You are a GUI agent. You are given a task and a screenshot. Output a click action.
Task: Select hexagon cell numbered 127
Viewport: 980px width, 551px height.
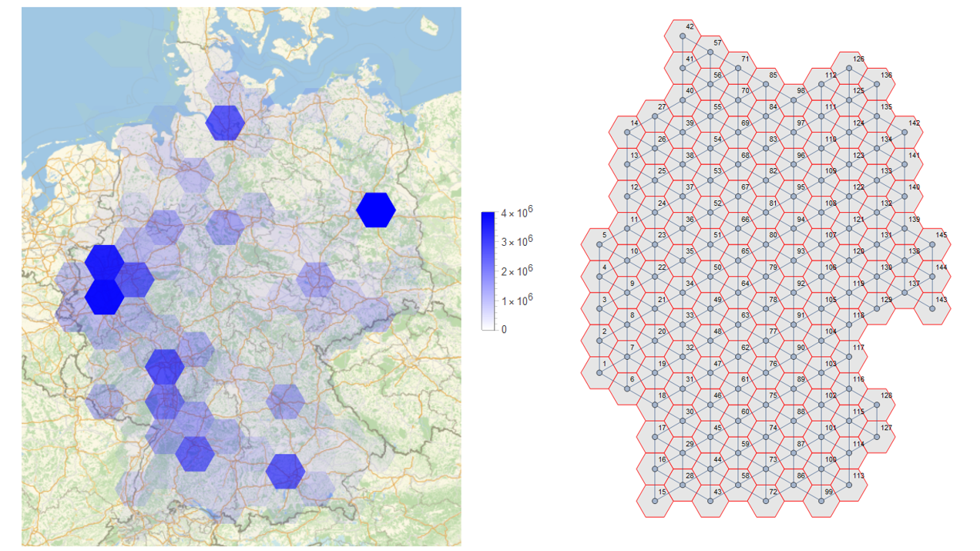(877, 437)
